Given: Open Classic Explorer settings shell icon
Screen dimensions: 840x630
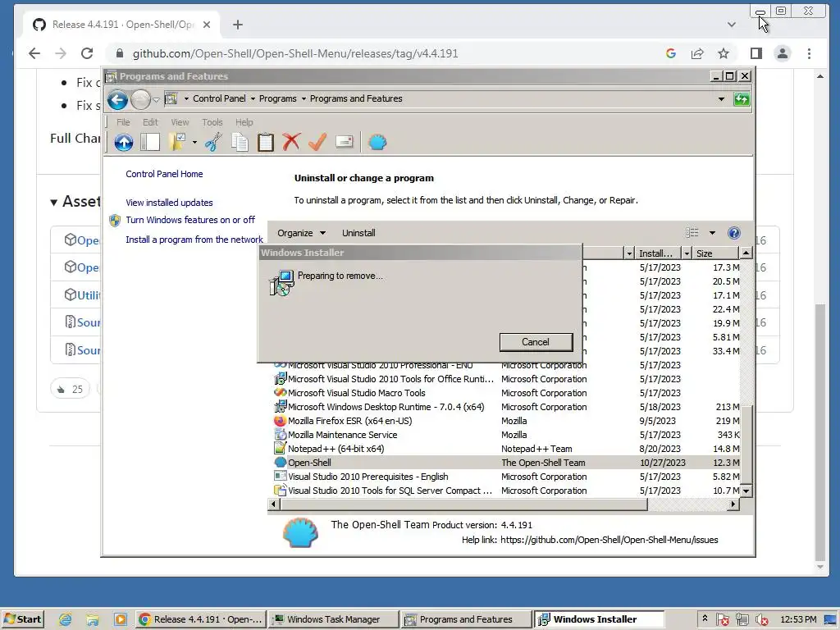Looking at the screenshot, I should [377, 143].
